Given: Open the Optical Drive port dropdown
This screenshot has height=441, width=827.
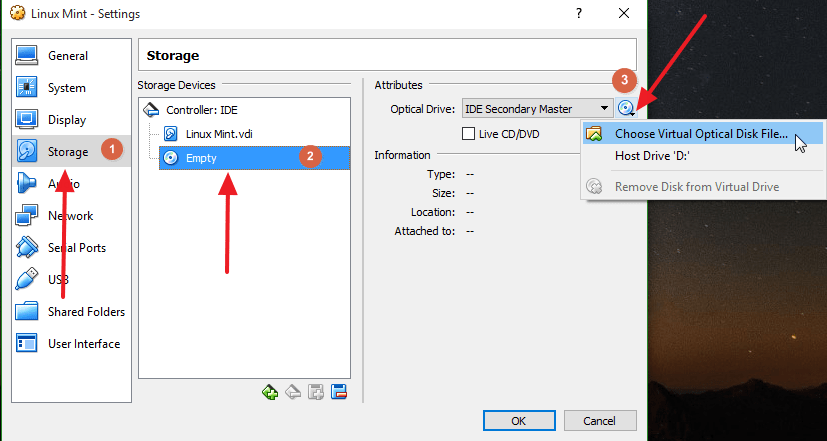Looking at the screenshot, I should [x=538, y=109].
